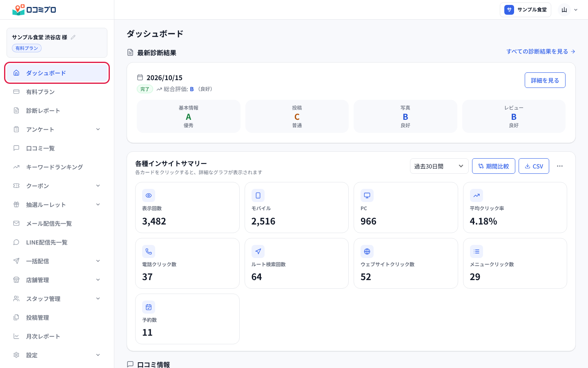
Task: Open the 投稿 C 普通 rating card
Action: pos(297,117)
